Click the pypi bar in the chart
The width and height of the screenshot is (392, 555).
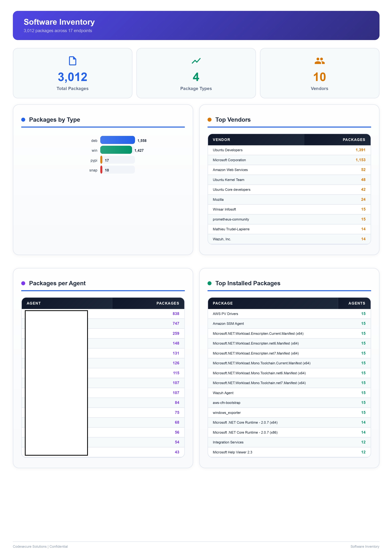click(x=102, y=160)
